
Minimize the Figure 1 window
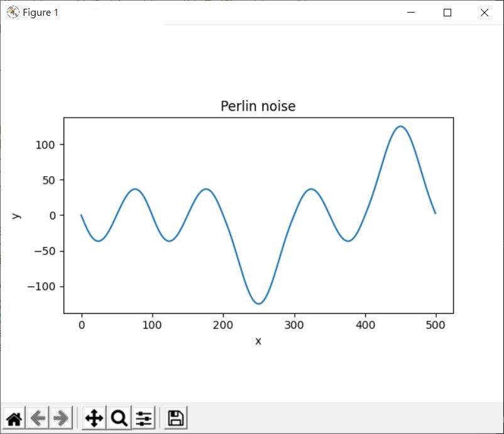(411, 12)
